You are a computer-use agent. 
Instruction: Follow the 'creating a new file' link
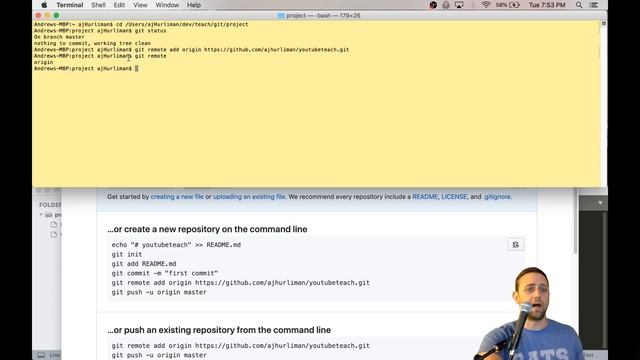(177, 197)
